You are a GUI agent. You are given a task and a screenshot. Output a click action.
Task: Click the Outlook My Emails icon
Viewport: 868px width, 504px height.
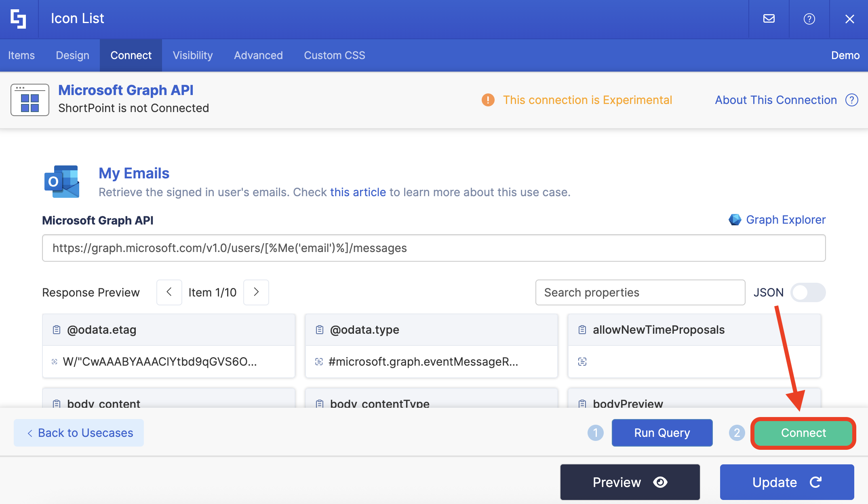click(62, 182)
